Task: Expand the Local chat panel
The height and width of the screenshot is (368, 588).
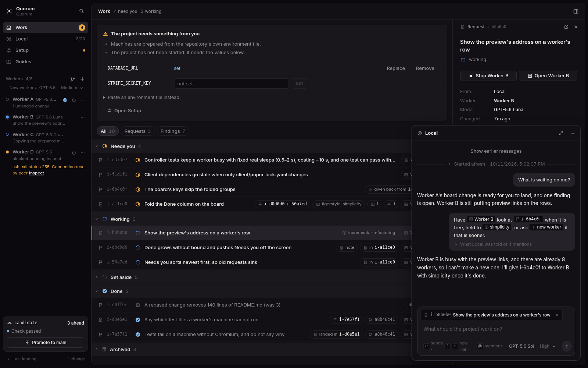Action: [x=561, y=133]
